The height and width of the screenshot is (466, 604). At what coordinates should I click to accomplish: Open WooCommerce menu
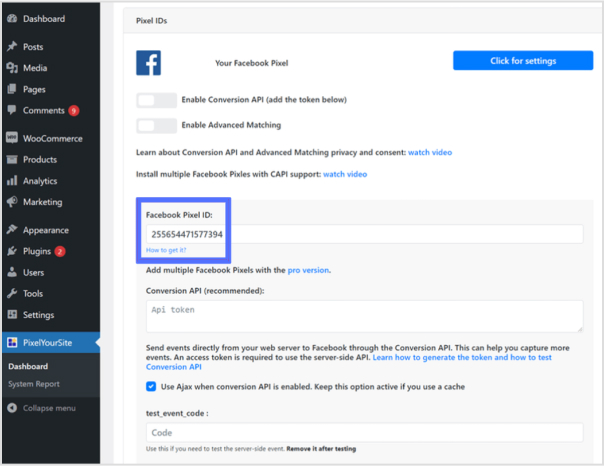51,139
